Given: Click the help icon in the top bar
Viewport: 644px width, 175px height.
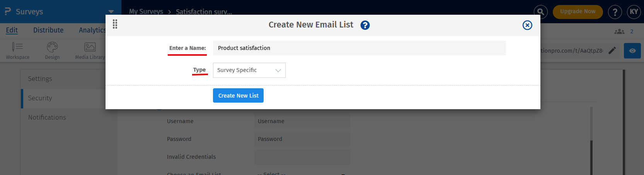Looking at the screenshot, I should (615, 12).
